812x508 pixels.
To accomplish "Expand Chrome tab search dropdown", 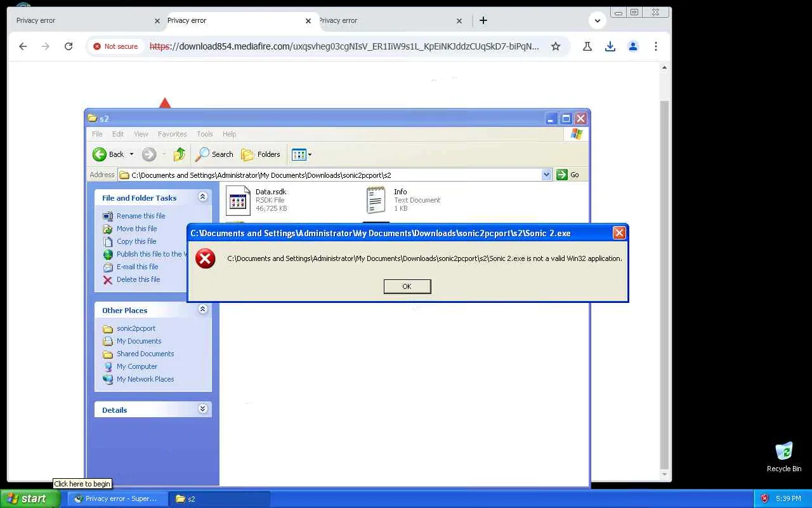I will pos(597,20).
